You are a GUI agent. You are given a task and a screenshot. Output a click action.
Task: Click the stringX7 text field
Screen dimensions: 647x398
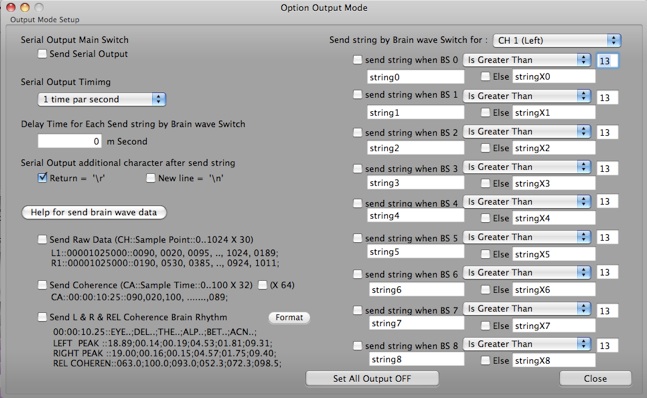(x=554, y=326)
